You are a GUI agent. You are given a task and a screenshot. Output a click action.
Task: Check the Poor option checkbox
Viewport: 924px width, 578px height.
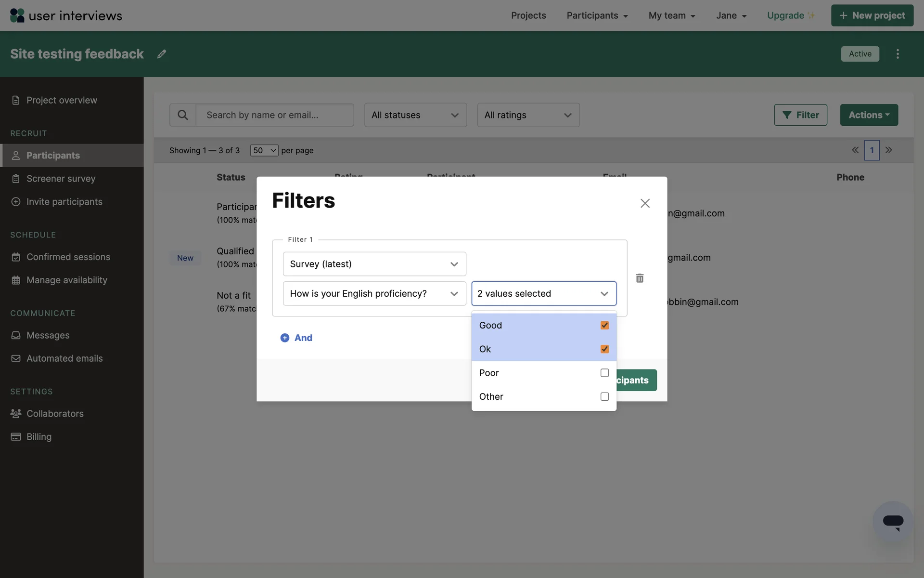[604, 373]
